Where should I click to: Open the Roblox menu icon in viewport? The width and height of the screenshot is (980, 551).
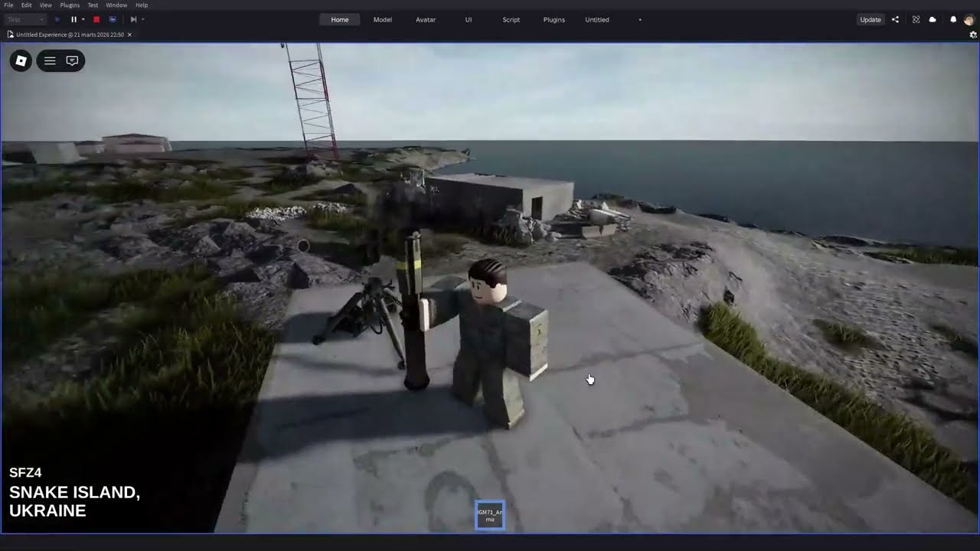click(21, 60)
